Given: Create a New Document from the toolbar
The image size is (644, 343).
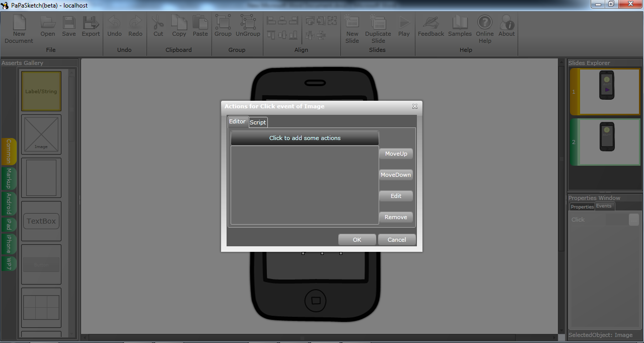Looking at the screenshot, I should (19, 29).
